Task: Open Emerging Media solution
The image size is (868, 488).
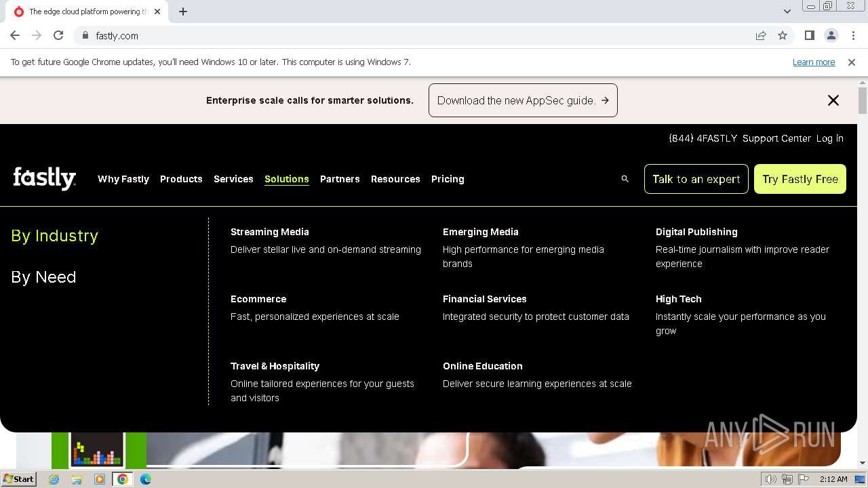Action: pyautogui.click(x=481, y=232)
